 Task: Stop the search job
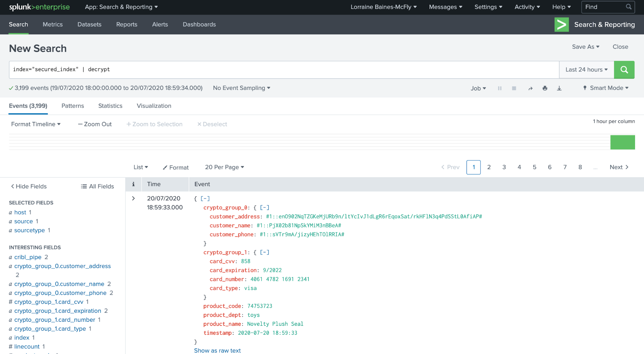click(x=514, y=88)
